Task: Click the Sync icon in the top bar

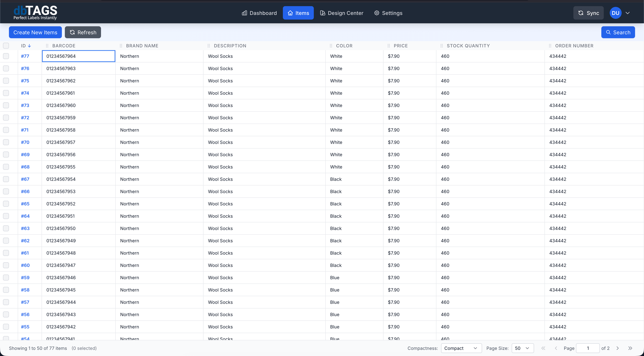Action: pos(581,13)
